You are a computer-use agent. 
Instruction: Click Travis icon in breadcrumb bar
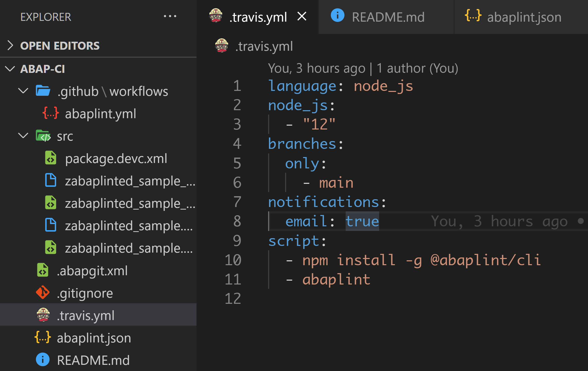(221, 46)
